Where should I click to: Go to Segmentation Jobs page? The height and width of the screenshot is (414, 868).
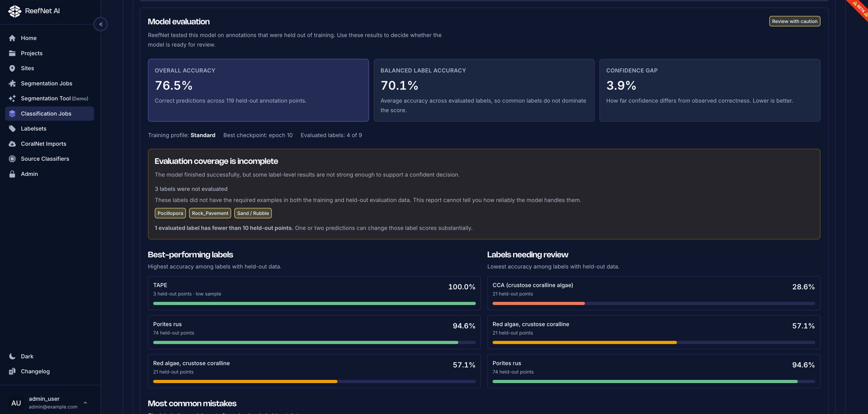[50, 83]
